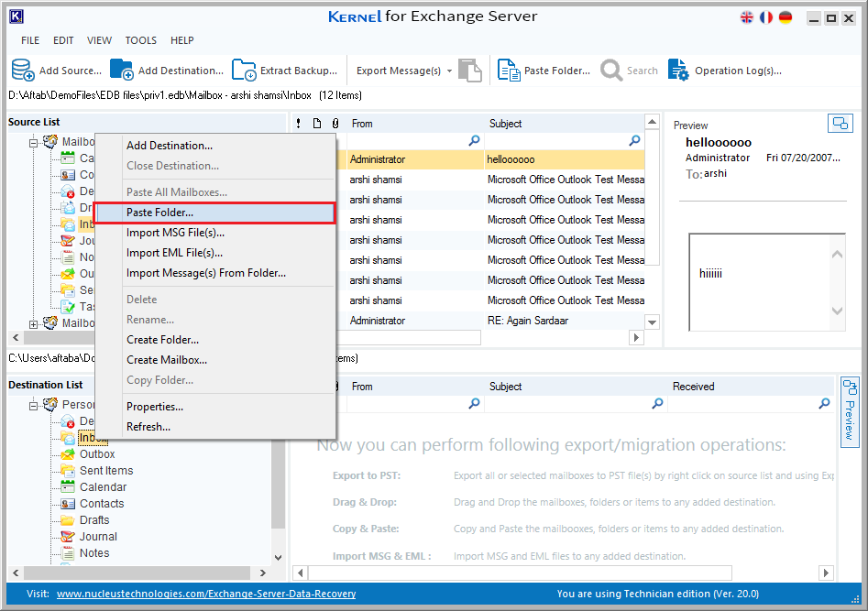
Task: Click the source Mailbox root tree icon
Action: pyautogui.click(x=50, y=141)
